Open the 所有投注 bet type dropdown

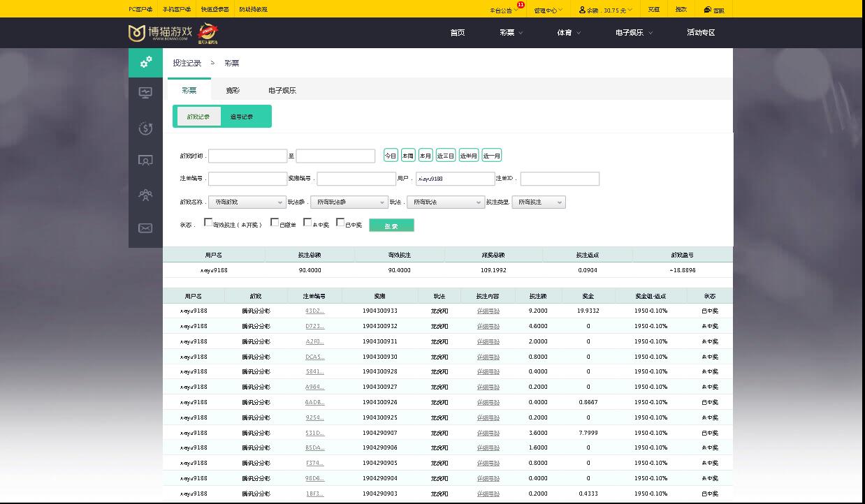point(539,202)
